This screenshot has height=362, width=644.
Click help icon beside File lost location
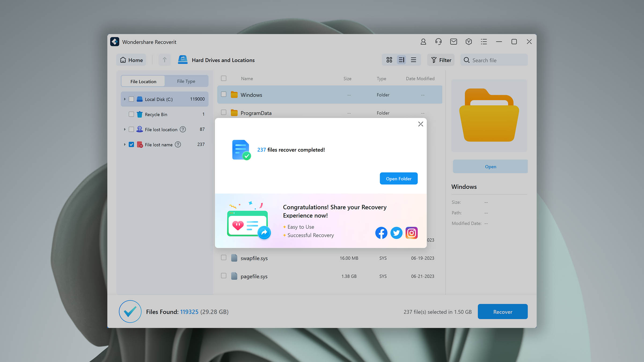point(183,129)
